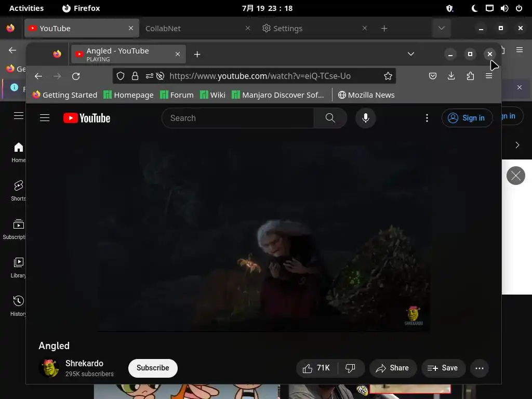Search with your voice microphone button
This screenshot has width=532, height=399.
[365, 118]
